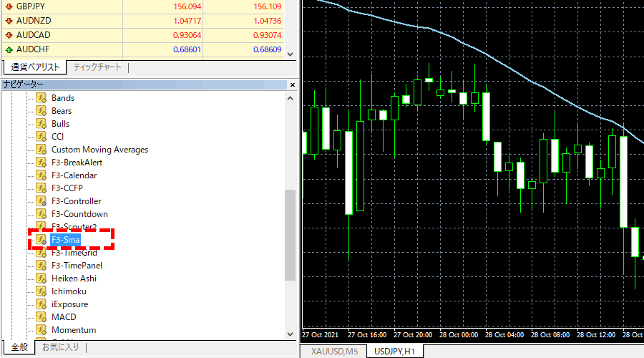The height and width of the screenshot is (358, 644).
Task: Open the お気に入り tab in Navigator
Action: [x=60, y=347]
